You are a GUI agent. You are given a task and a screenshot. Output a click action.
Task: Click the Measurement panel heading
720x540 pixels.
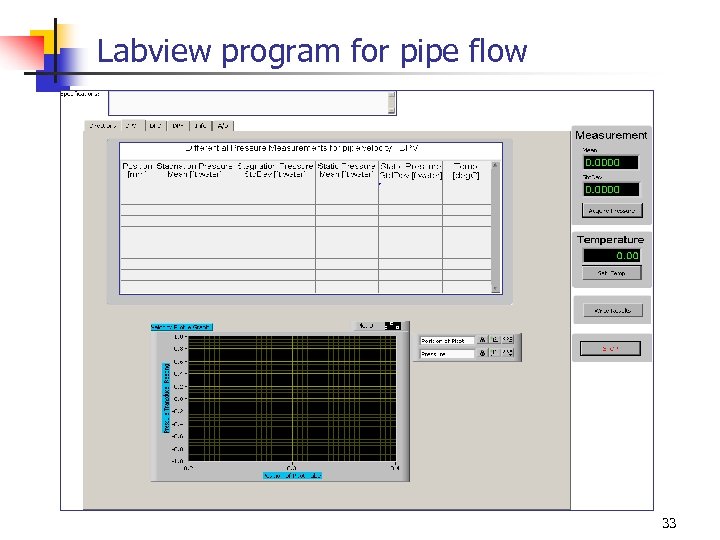[611, 135]
